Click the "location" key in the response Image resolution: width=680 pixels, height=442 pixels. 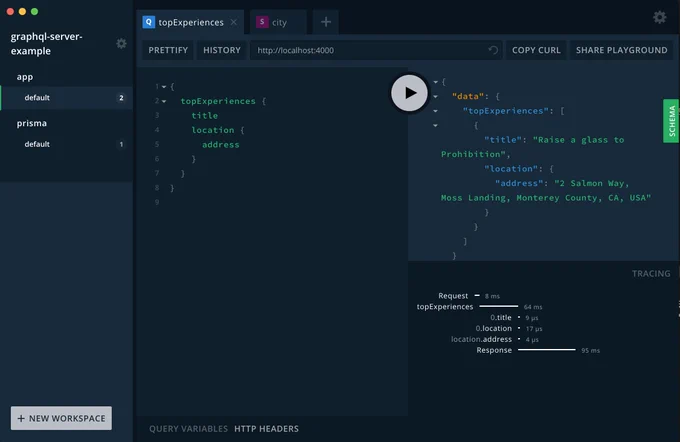point(511,169)
